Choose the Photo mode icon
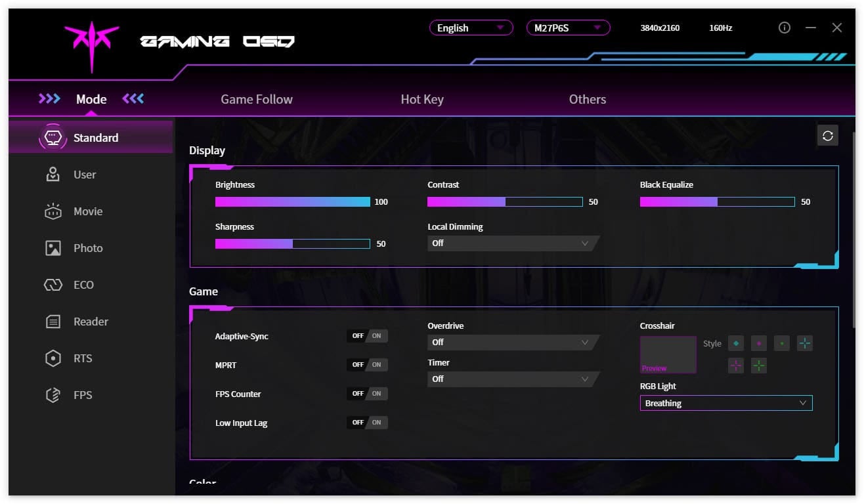864x504 pixels. coord(53,248)
